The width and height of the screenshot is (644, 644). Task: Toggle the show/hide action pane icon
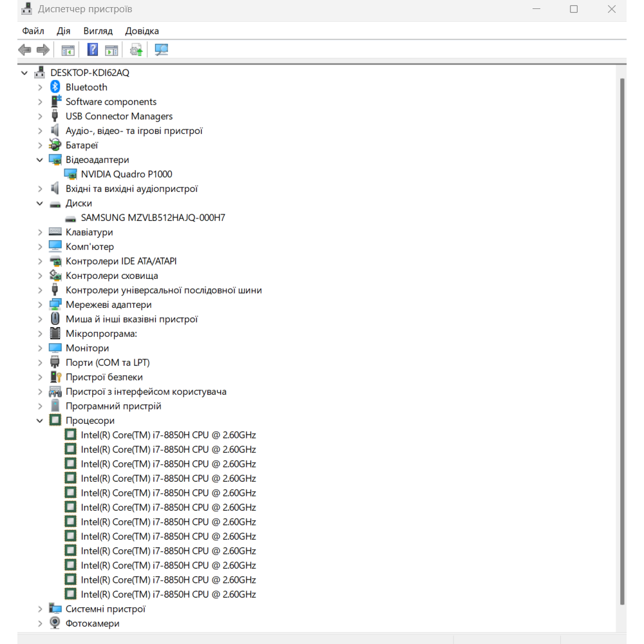pos(111,50)
